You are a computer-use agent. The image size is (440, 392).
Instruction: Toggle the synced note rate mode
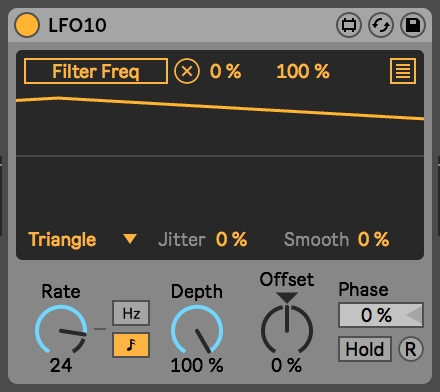coord(131,345)
